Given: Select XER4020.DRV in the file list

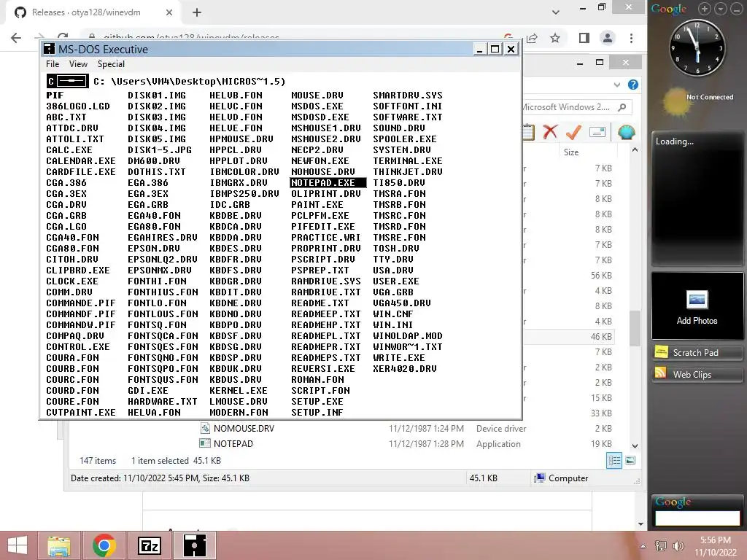Looking at the screenshot, I should click(404, 369).
